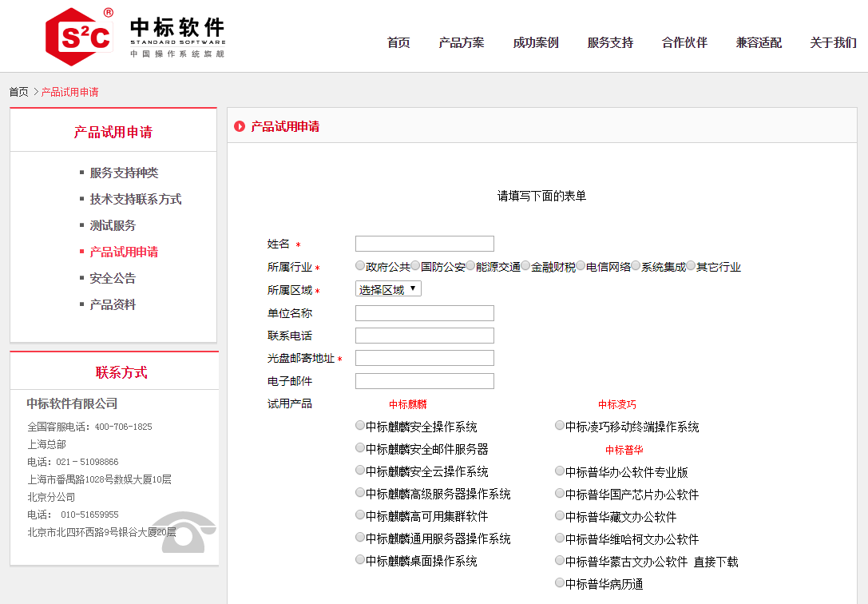Go to 成功案例 in top navigation

pos(535,42)
